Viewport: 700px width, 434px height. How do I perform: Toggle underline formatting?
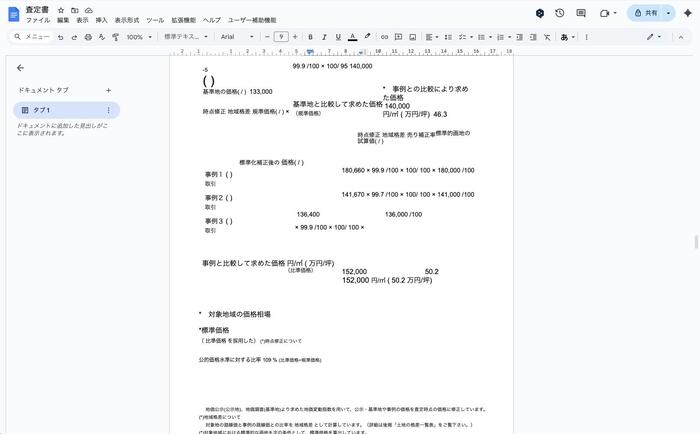pos(338,37)
